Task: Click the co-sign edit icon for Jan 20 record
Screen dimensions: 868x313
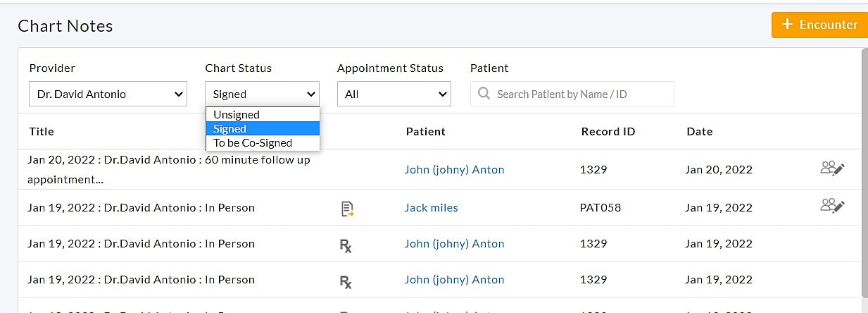Action: [x=832, y=168]
